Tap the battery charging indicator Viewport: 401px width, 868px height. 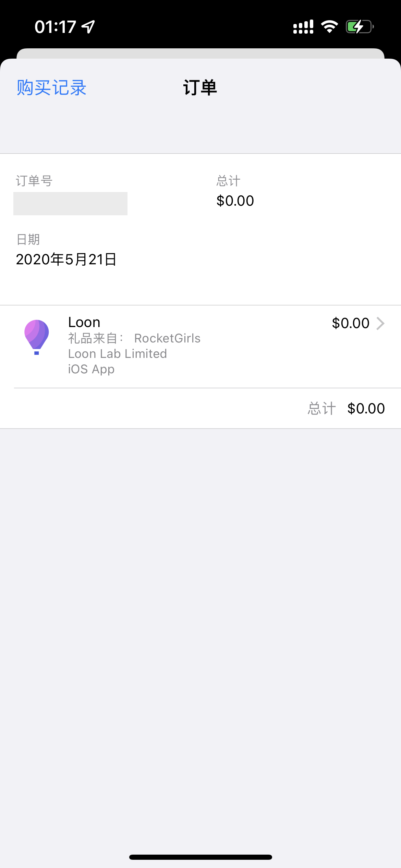[x=359, y=27]
